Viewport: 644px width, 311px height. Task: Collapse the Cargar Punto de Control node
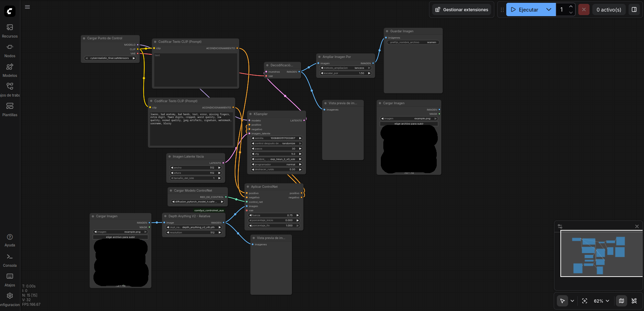(84, 38)
